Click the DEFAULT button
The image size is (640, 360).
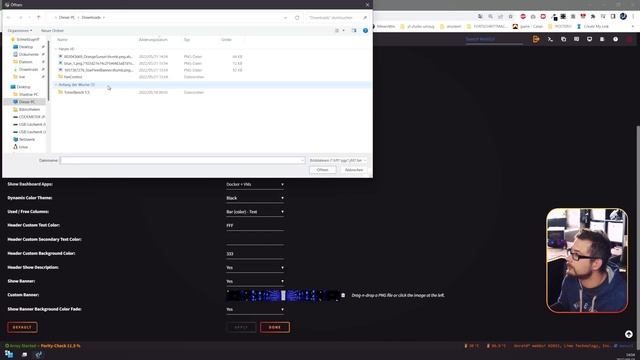click(x=22, y=327)
